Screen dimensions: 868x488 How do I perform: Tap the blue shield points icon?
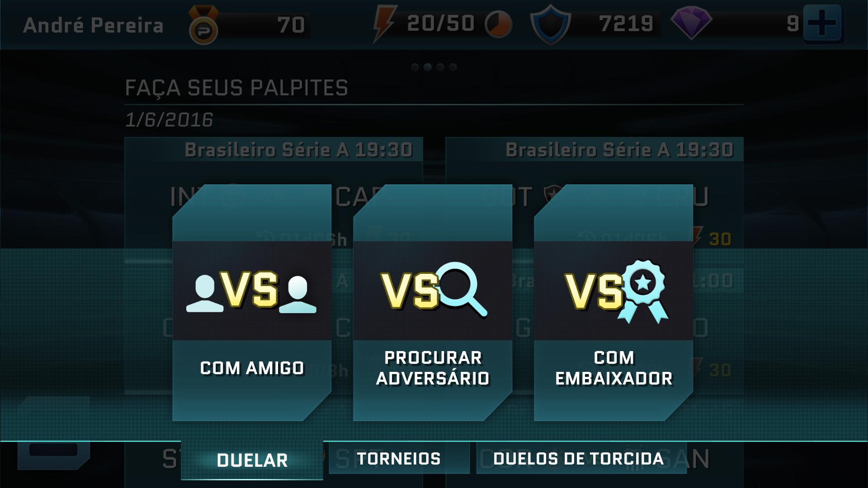click(550, 24)
